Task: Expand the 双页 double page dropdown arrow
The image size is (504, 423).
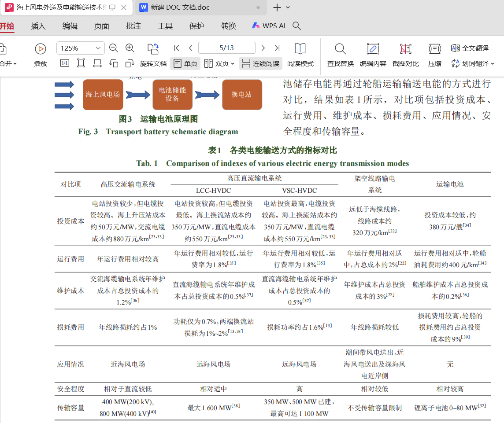Action: tap(232, 63)
